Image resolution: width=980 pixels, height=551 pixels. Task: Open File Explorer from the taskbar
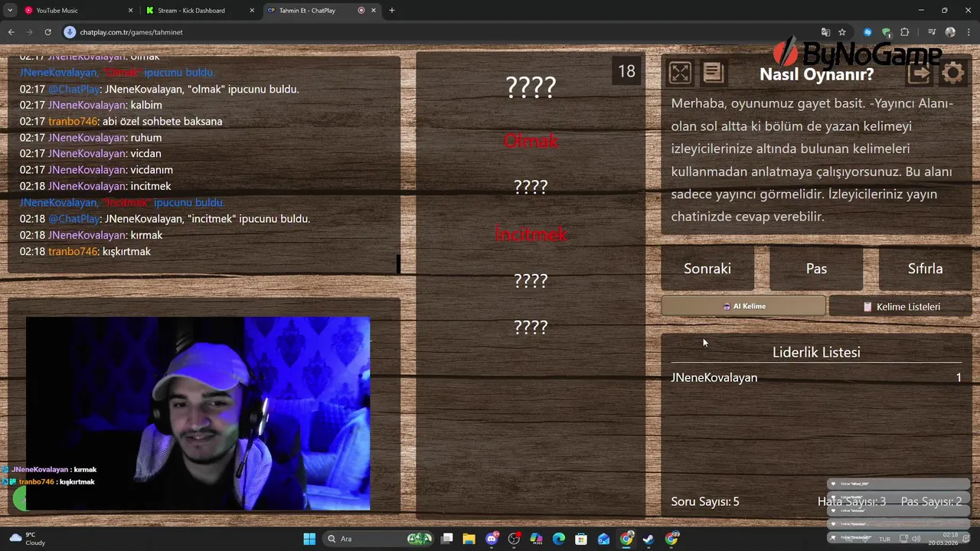tap(469, 539)
